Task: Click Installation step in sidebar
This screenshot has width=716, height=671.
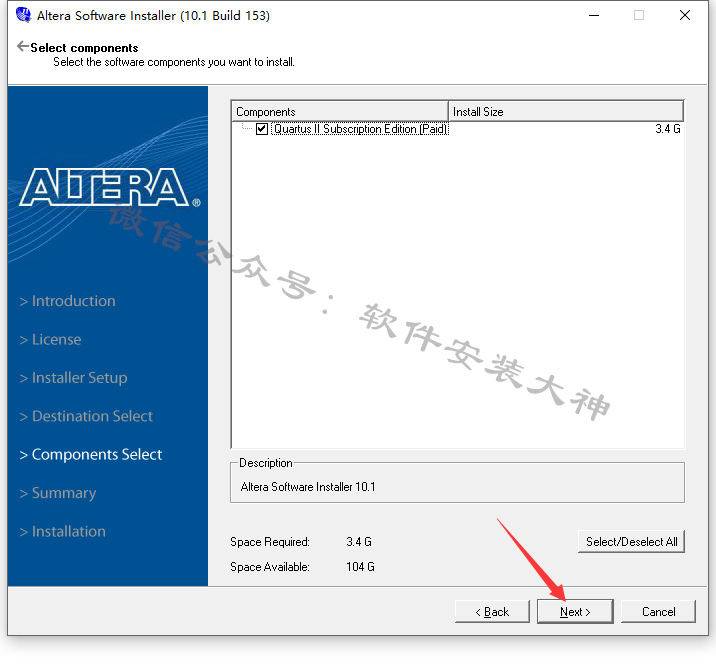Action: click(63, 532)
